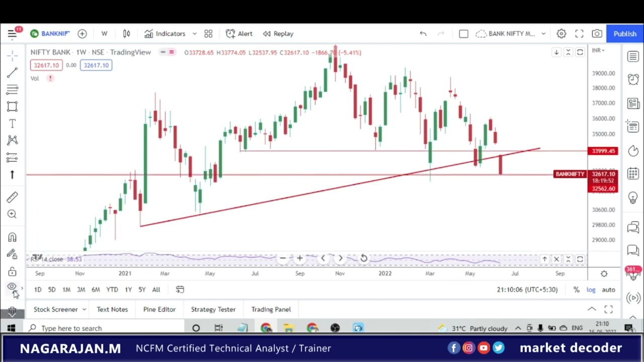Select the Text annotation tool
The height and width of the screenshot is (362, 644).
pos(13,124)
